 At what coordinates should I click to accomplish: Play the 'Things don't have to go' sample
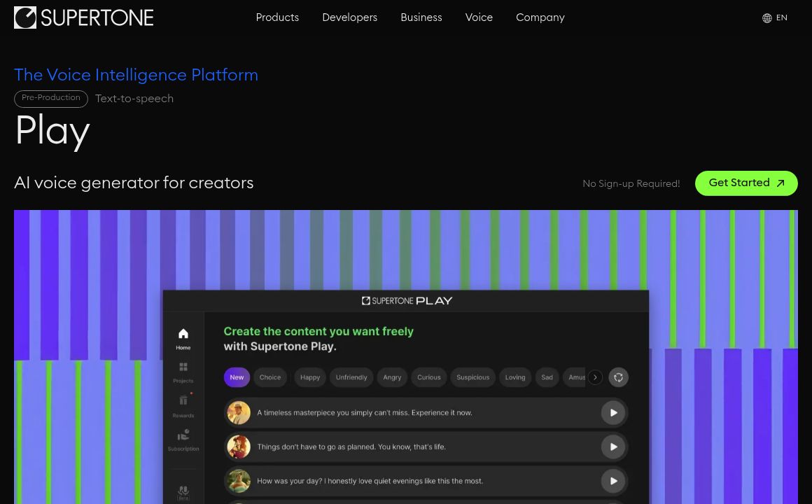point(613,447)
